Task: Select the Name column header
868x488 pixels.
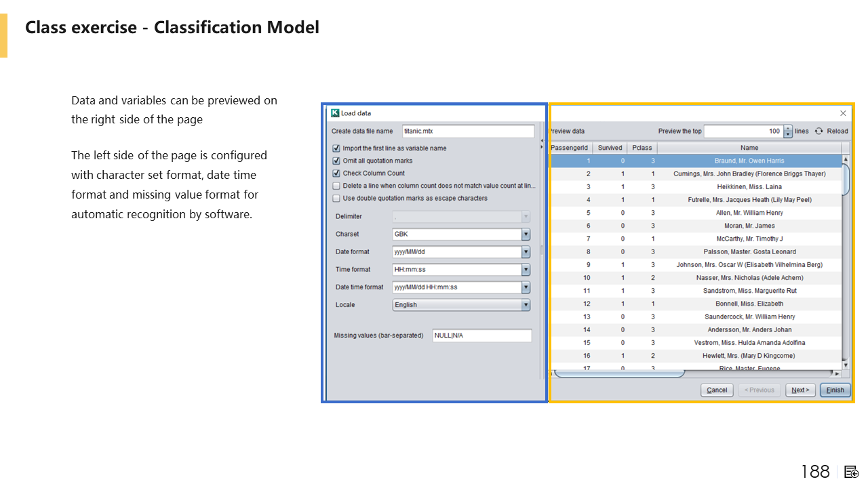Action: [x=749, y=148]
